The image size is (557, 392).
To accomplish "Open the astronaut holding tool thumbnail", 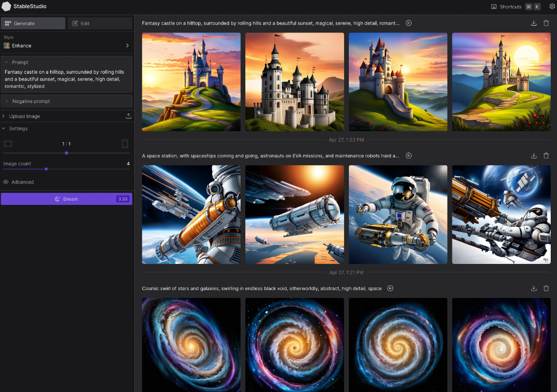I will [398, 214].
